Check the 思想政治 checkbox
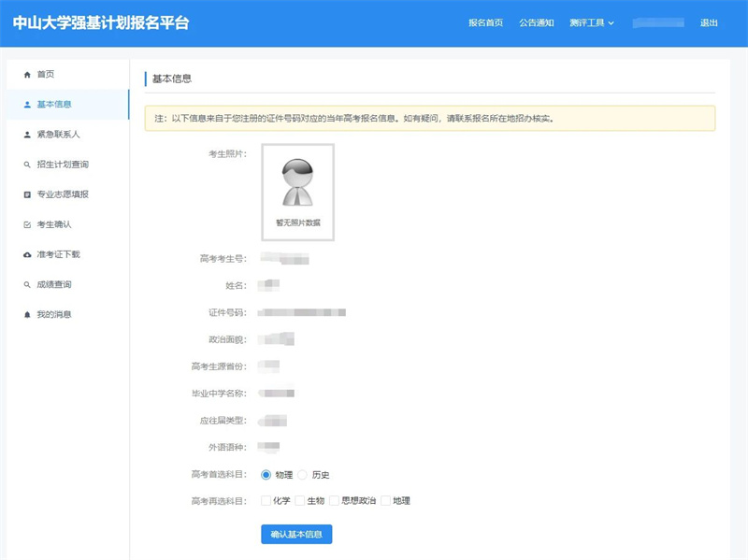The width and height of the screenshot is (748, 560). 335,500
